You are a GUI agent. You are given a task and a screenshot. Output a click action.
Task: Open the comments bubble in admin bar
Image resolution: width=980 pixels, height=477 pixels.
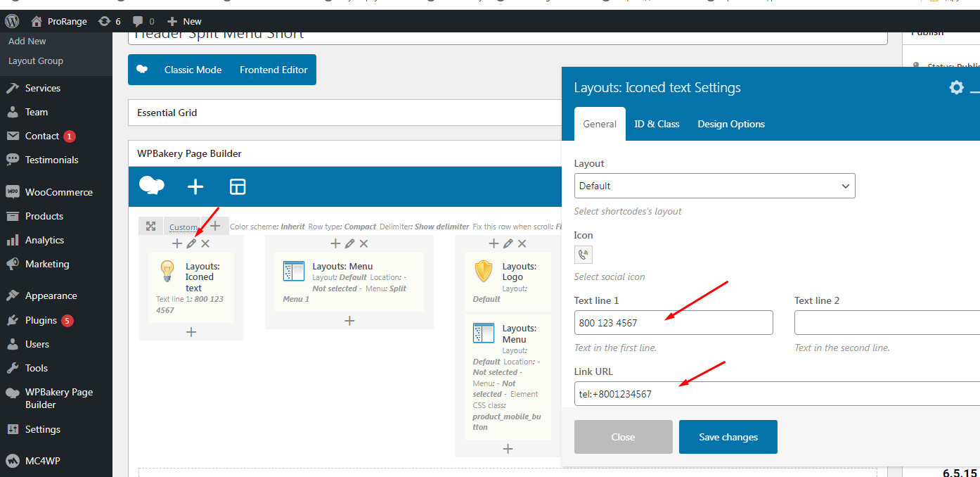coord(143,21)
